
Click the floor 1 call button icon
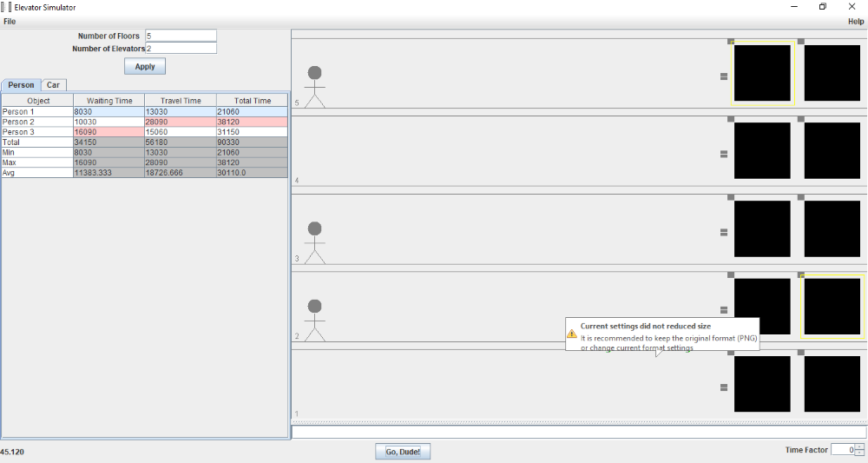[724, 387]
